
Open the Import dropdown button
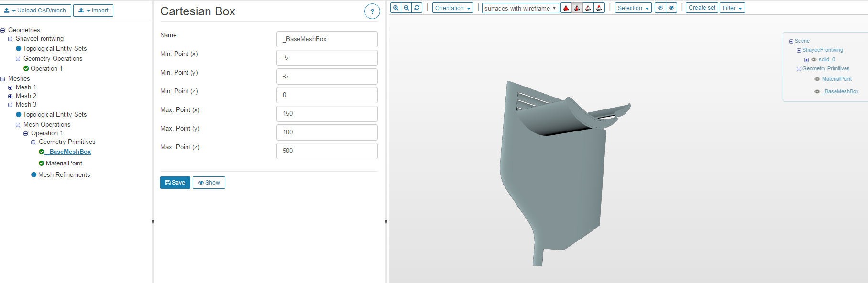point(93,11)
